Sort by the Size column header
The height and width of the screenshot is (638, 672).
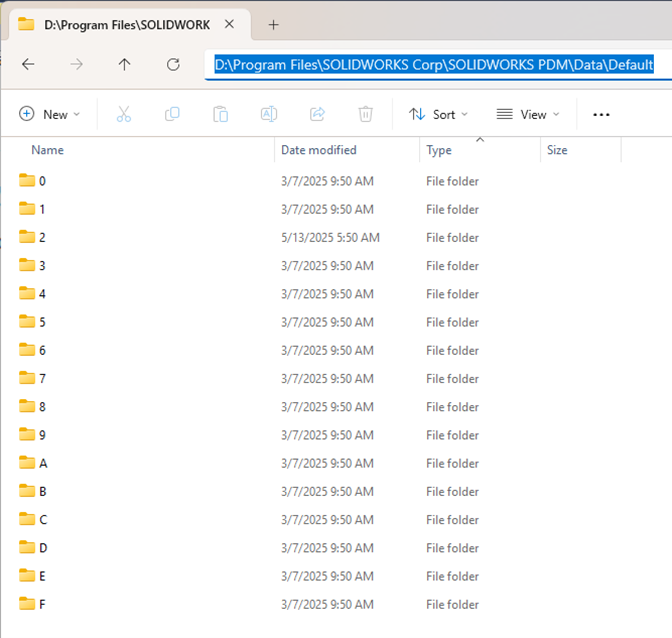pos(557,150)
